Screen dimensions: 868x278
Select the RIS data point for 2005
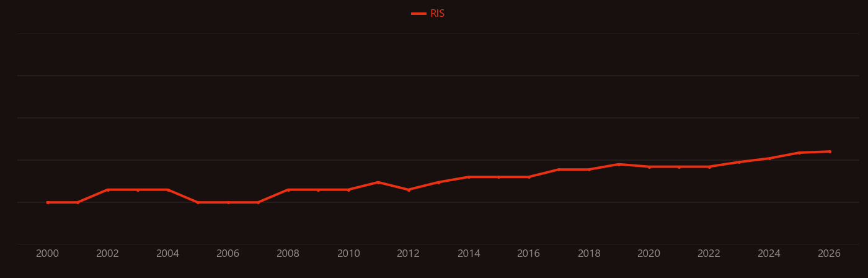[198, 202]
